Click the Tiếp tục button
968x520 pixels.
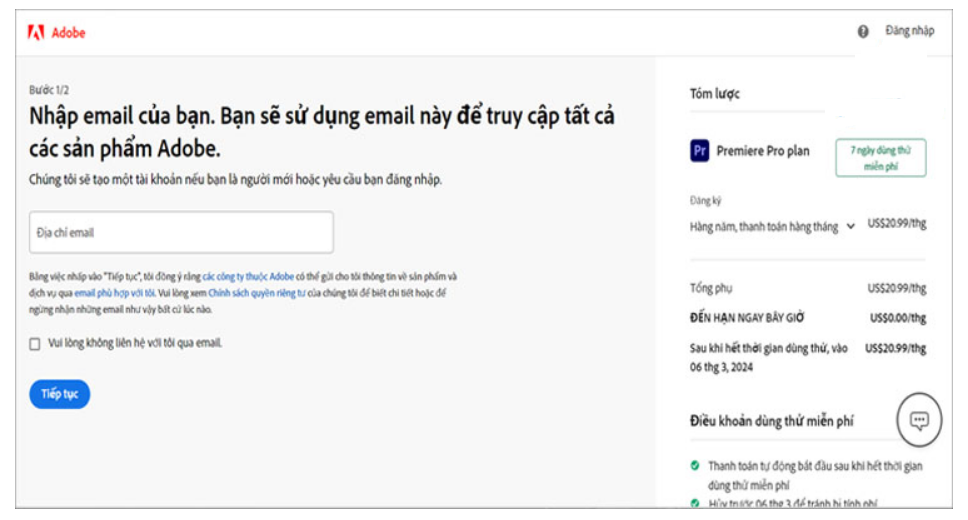pyautogui.click(x=60, y=394)
